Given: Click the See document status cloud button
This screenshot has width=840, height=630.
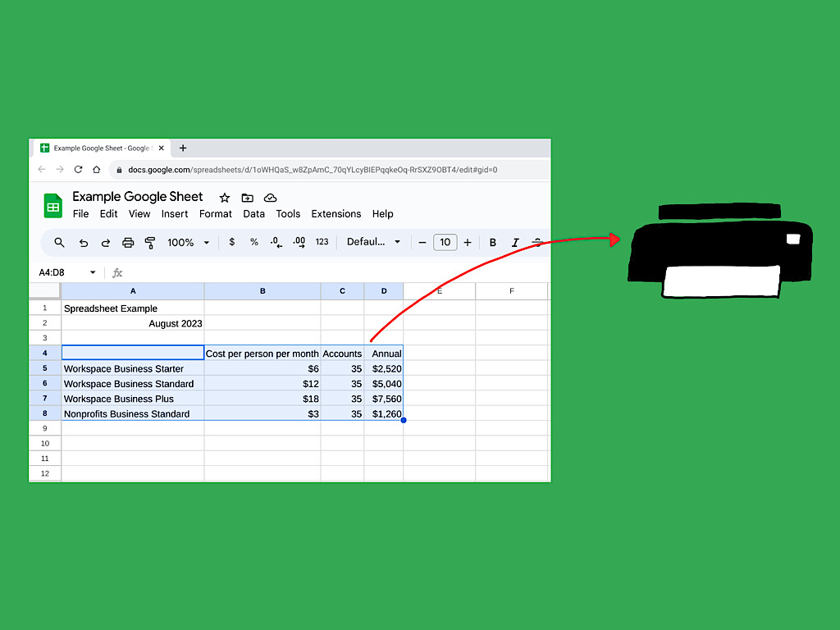Looking at the screenshot, I should [270, 198].
